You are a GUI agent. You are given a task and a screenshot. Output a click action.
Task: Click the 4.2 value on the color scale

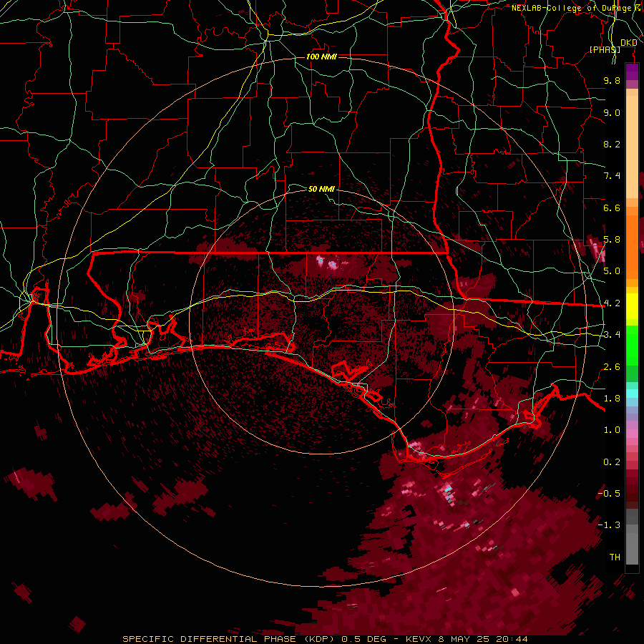pos(612,303)
